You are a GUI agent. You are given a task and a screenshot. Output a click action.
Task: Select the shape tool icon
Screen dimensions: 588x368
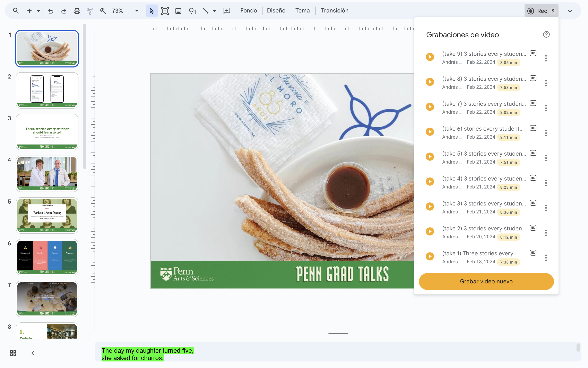pyautogui.click(x=192, y=11)
